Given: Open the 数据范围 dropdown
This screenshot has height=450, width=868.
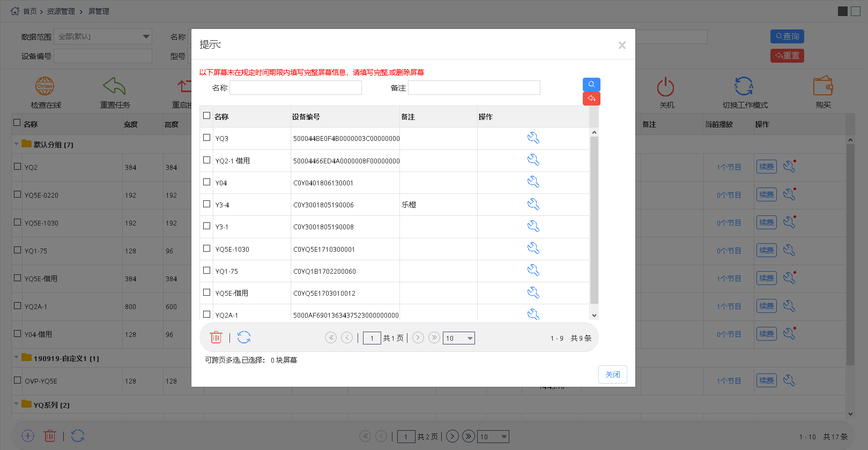Looking at the screenshot, I should pos(103,36).
